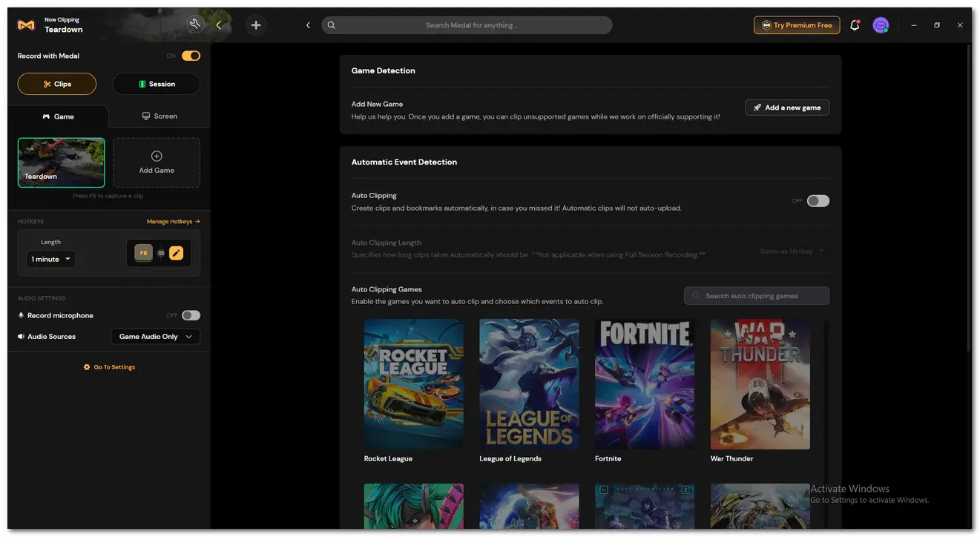Click the Game Detection heading
Screen dimensions: 980x537
[x=384, y=70]
